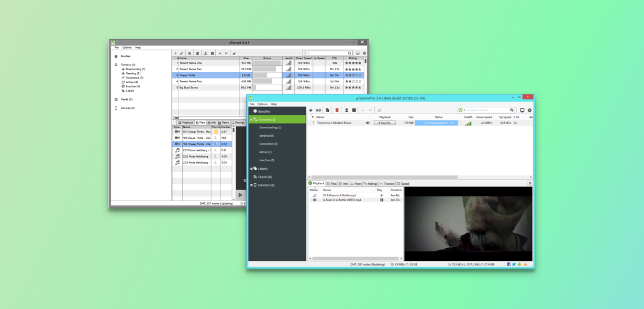This screenshot has width=644, height=309.
Task: Click detail pane collapse chevron in uTorrentPro
Action: pyautogui.click(x=530, y=184)
